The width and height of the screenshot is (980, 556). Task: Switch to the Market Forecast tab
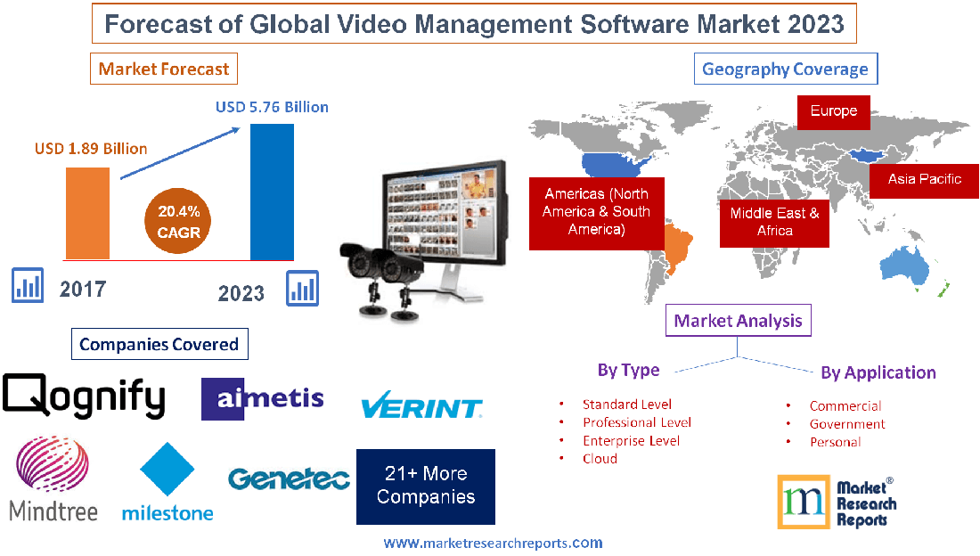163,68
